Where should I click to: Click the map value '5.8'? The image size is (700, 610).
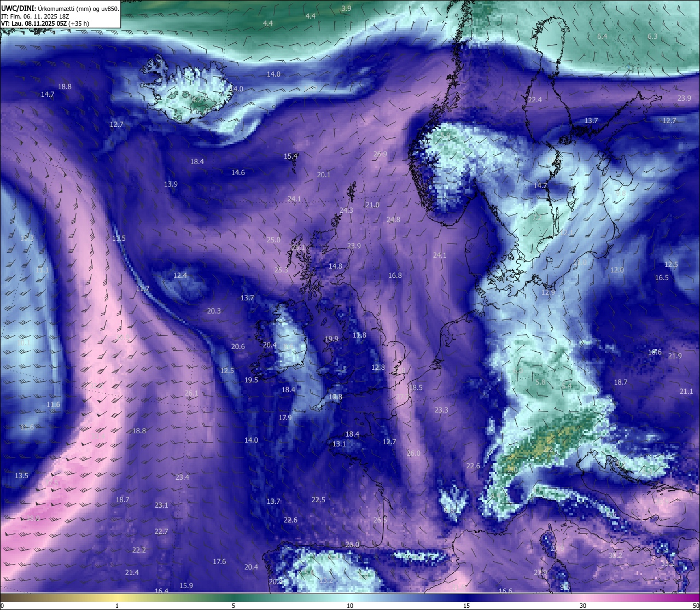[x=540, y=382]
